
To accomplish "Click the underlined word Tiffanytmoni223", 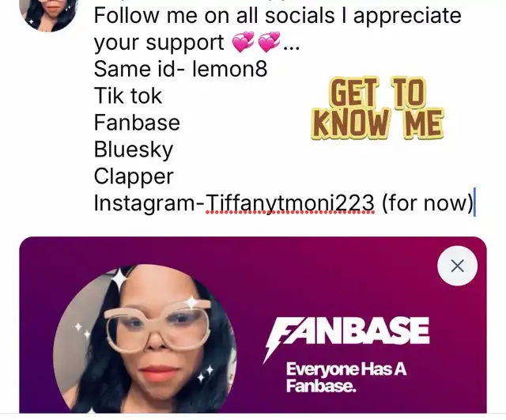I will coord(290,202).
